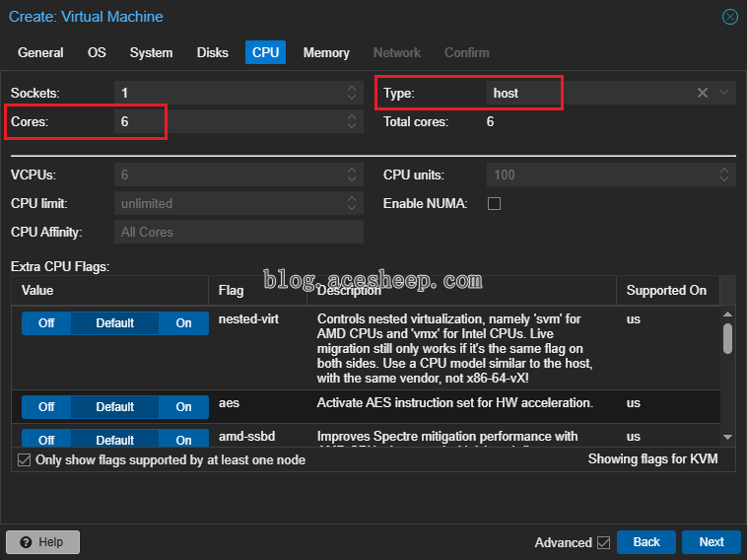Click the amd-ssbd flag name
This screenshot has height=560, width=747.
click(246, 436)
